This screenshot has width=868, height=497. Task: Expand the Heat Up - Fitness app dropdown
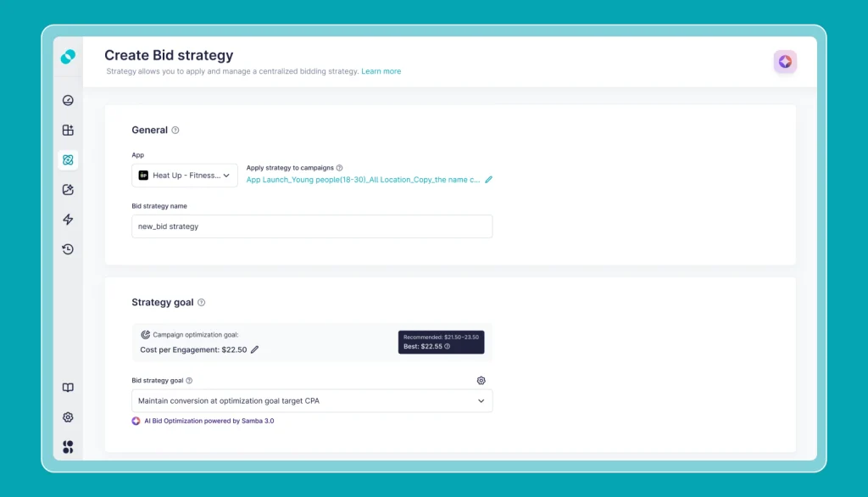(184, 175)
